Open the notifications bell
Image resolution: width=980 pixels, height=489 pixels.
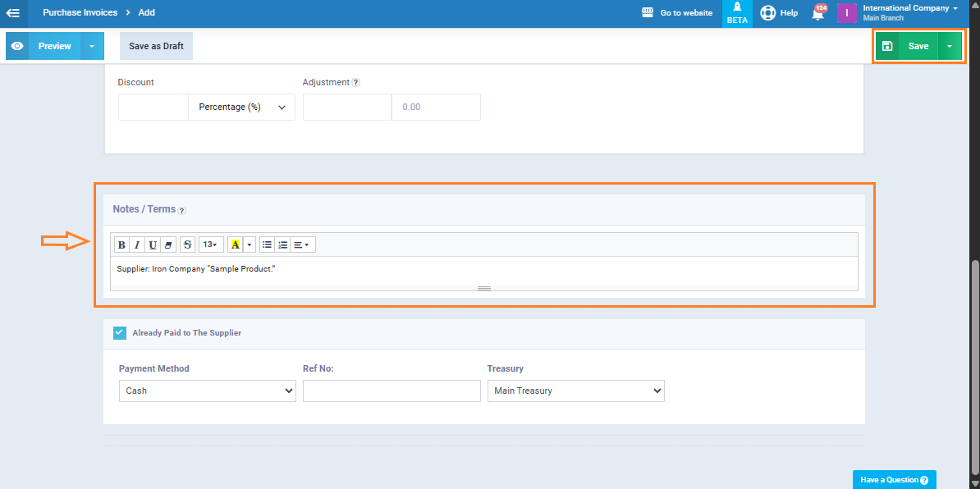click(817, 13)
